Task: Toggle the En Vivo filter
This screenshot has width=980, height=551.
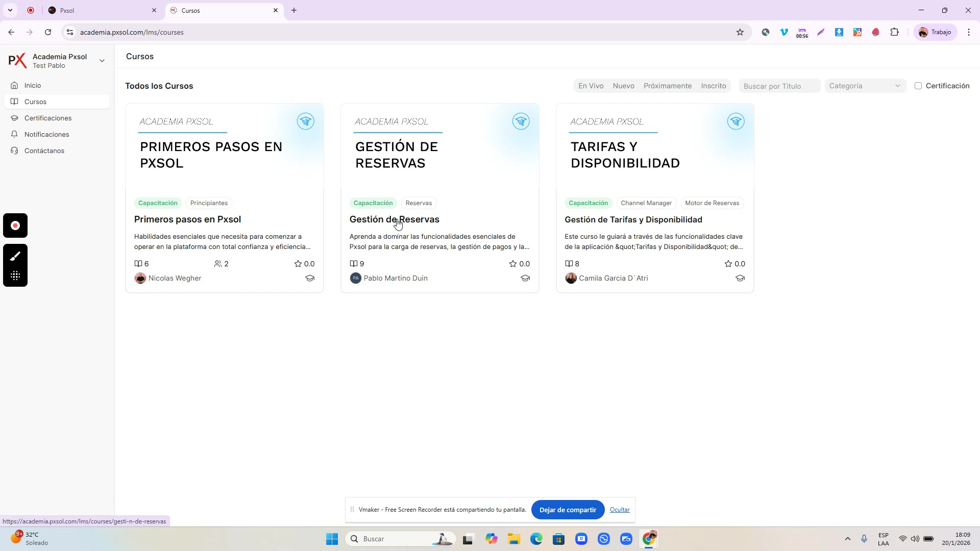Action: point(591,86)
